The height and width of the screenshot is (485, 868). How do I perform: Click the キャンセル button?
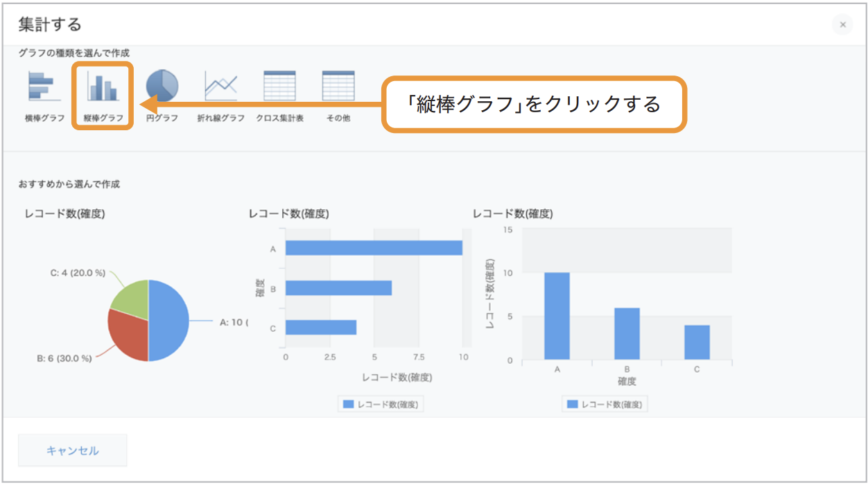73,450
